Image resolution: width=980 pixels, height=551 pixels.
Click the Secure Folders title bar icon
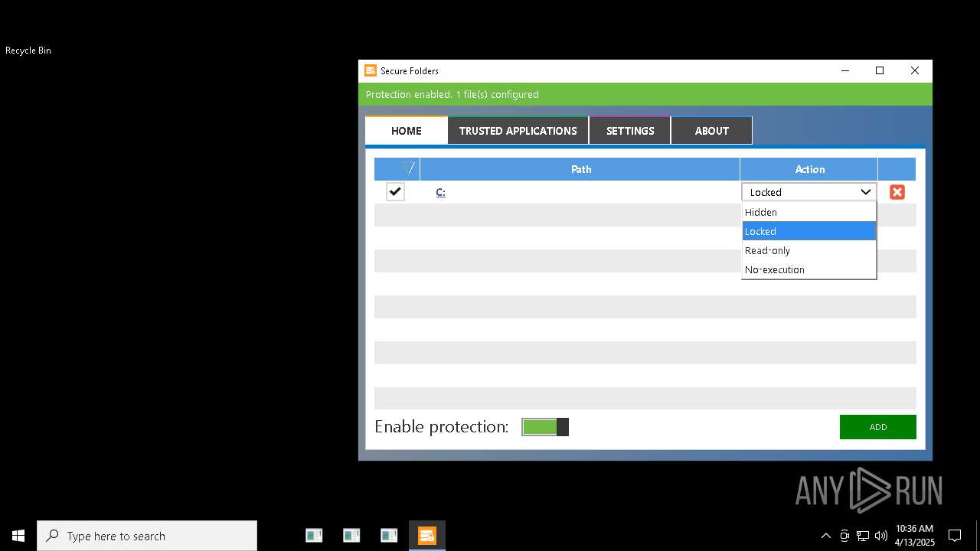tap(371, 70)
